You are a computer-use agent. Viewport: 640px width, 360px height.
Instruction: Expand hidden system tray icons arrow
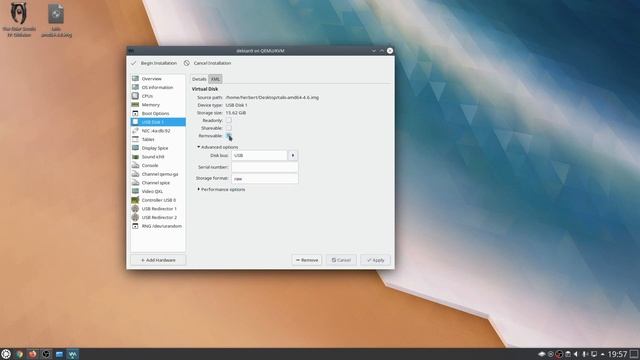pos(602,354)
